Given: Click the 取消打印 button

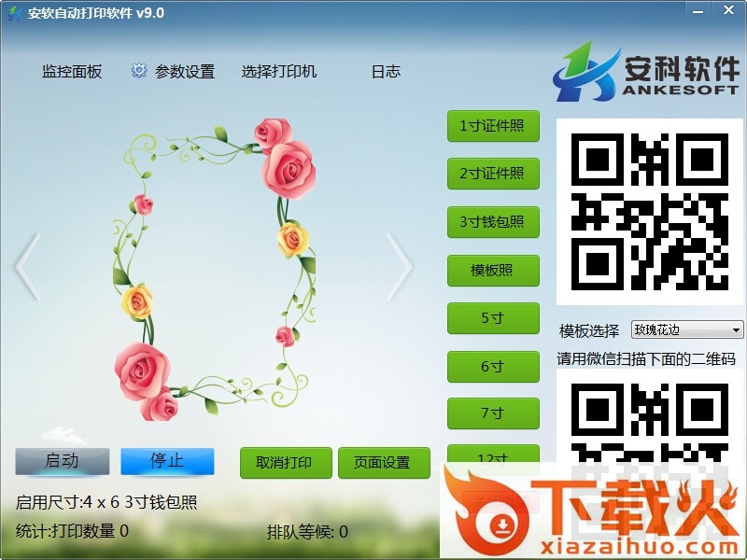Looking at the screenshot, I should pyautogui.click(x=286, y=463).
